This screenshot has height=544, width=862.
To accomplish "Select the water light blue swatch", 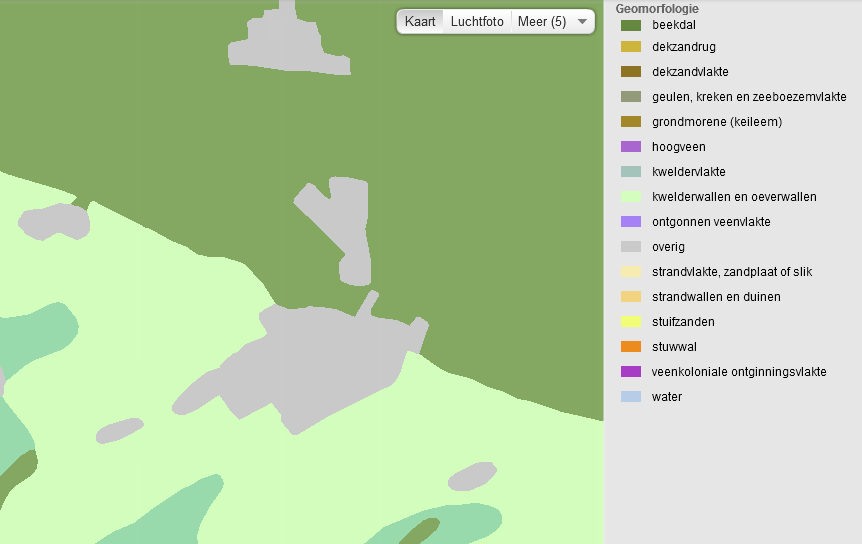I will (x=630, y=397).
